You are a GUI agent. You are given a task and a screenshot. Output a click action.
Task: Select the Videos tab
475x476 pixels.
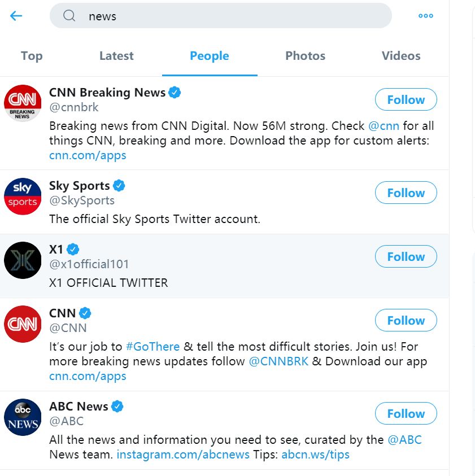401,56
